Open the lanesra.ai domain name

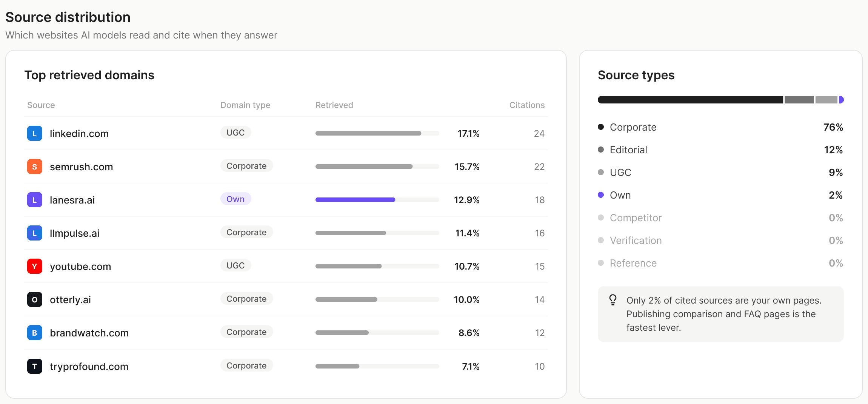coord(72,200)
